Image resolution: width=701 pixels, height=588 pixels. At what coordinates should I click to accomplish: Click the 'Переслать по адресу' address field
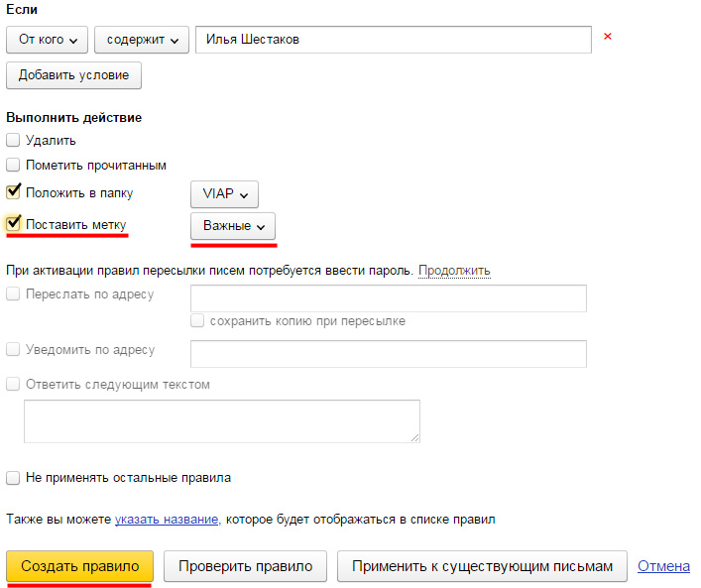389,298
